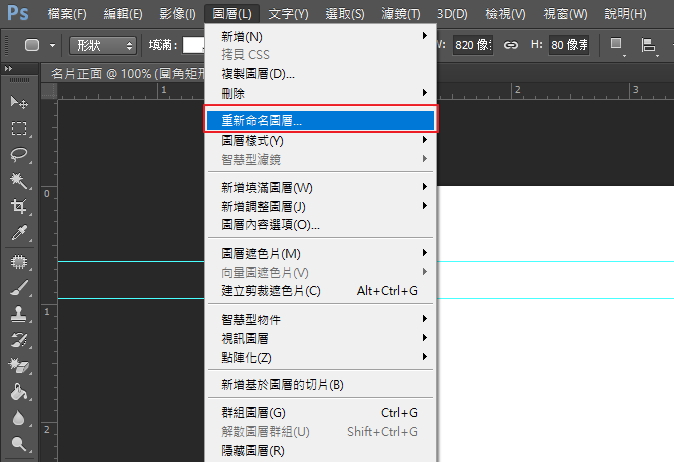This screenshot has height=462, width=674.
Task: Switch to the 名片正面 document tab
Action: [127, 73]
